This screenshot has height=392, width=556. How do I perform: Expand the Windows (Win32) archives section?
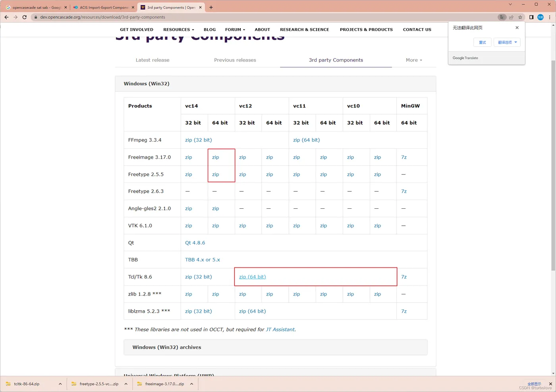click(x=276, y=347)
